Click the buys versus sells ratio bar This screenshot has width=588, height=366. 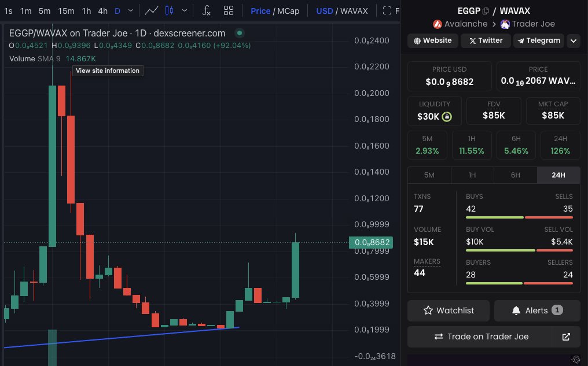tap(519, 217)
